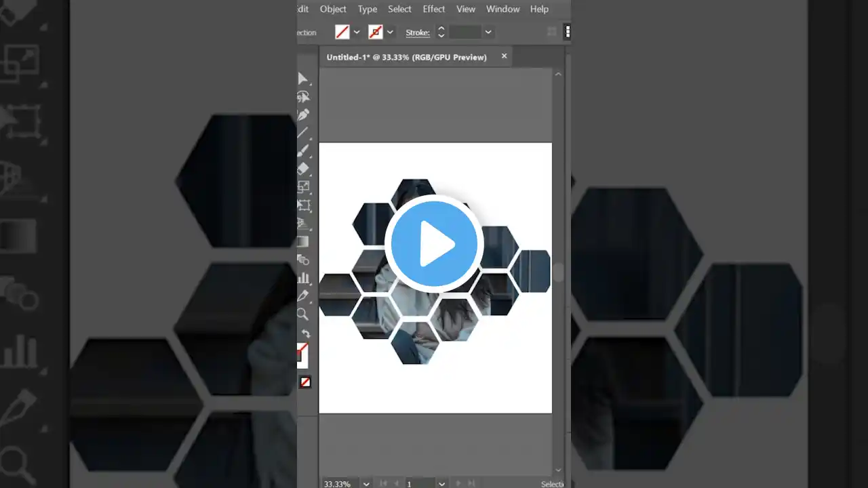Open the Select menu
The width and height of the screenshot is (868, 488).
coord(399,9)
